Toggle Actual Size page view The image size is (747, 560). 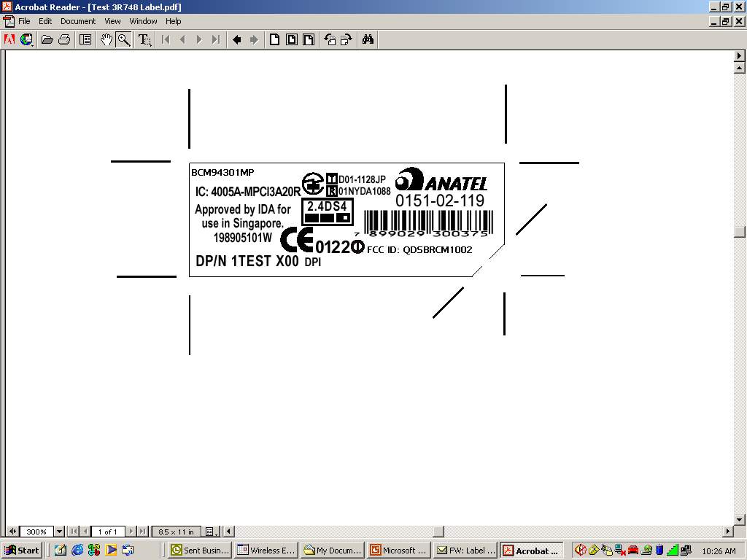274,39
